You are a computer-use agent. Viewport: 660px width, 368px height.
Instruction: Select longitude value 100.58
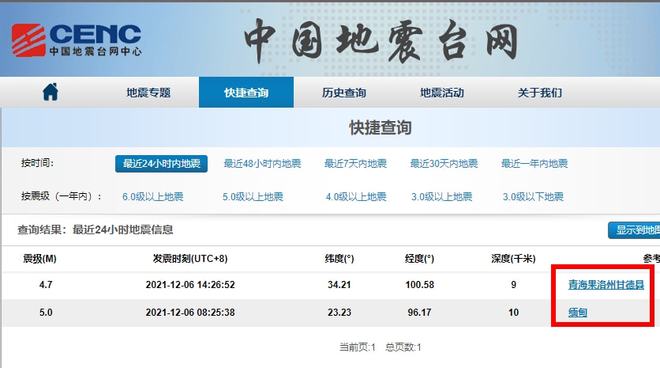(x=420, y=285)
